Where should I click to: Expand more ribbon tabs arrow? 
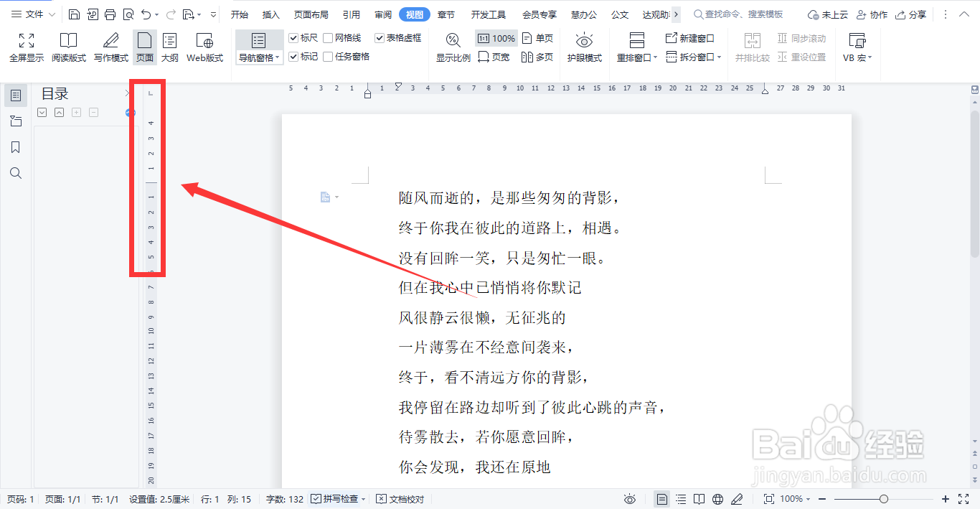click(676, 14)
